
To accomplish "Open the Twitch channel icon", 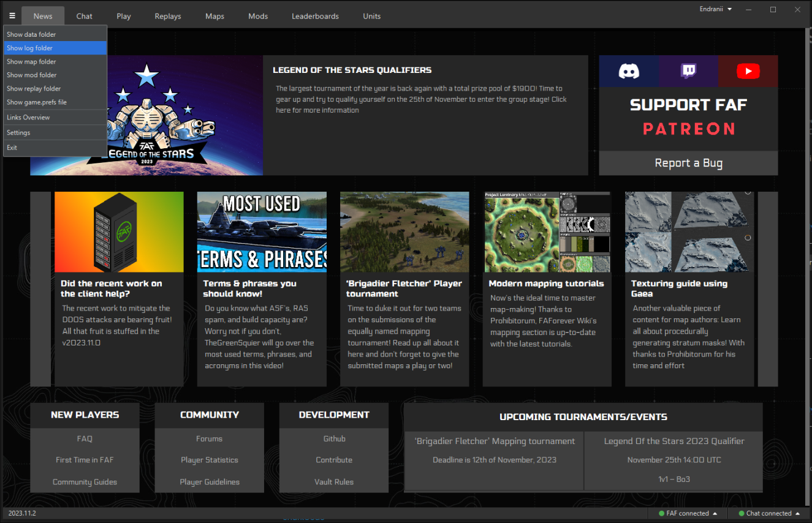I will tap(689, 71).
